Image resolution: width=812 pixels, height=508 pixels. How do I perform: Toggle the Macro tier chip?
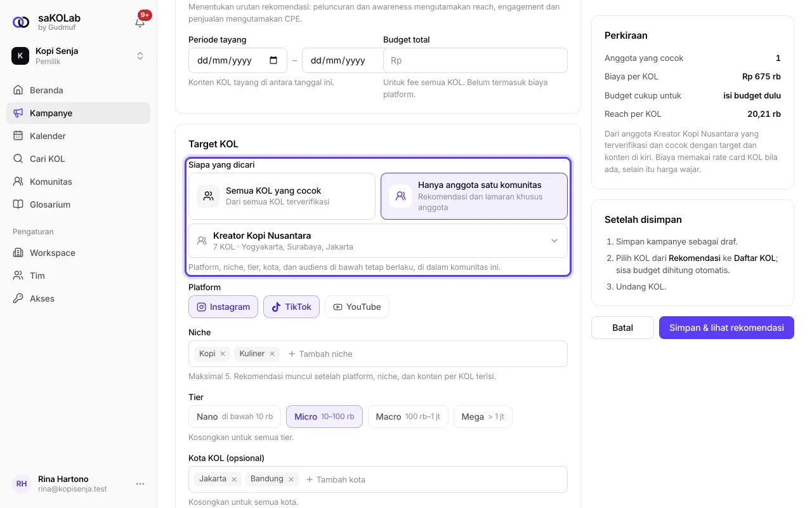408,417
